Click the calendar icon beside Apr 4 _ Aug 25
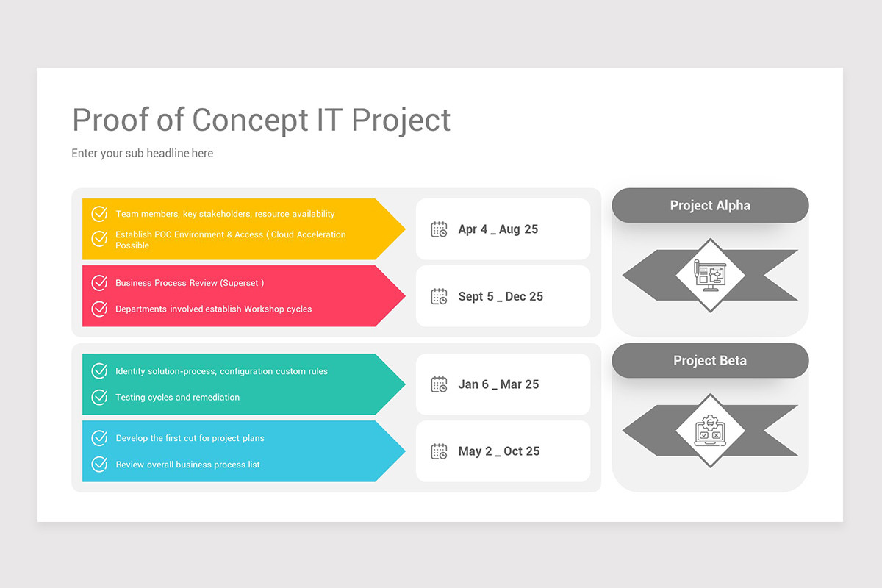This screenshot has width=882, height=588. click(439, 229)
